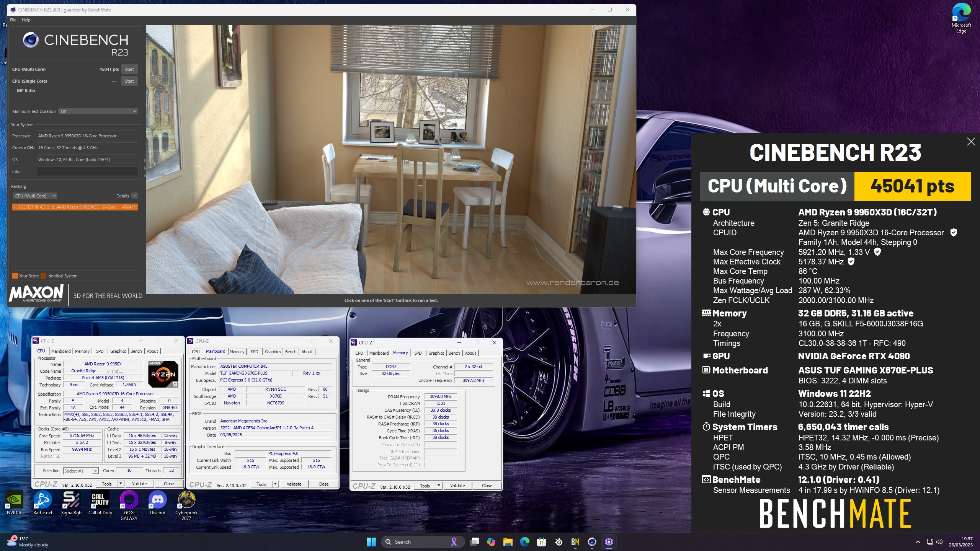
Task: Open Windows Start menu
Action: (371, 542)
